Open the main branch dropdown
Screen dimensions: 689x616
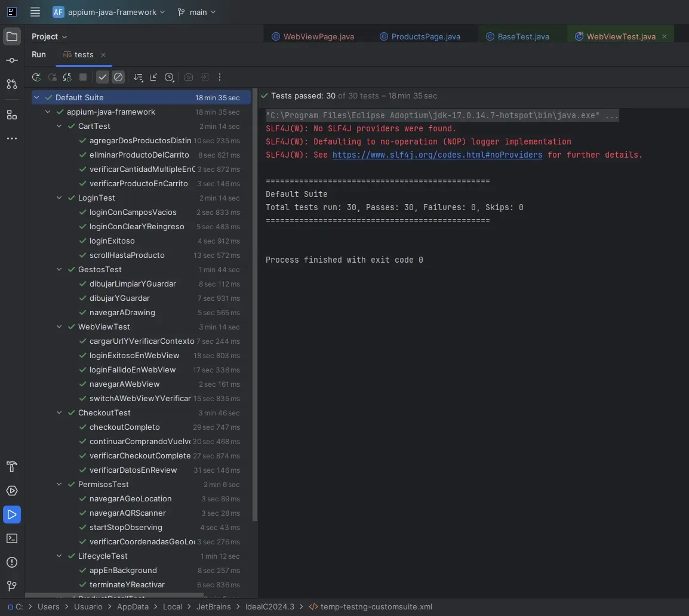[x=197, y=12]
